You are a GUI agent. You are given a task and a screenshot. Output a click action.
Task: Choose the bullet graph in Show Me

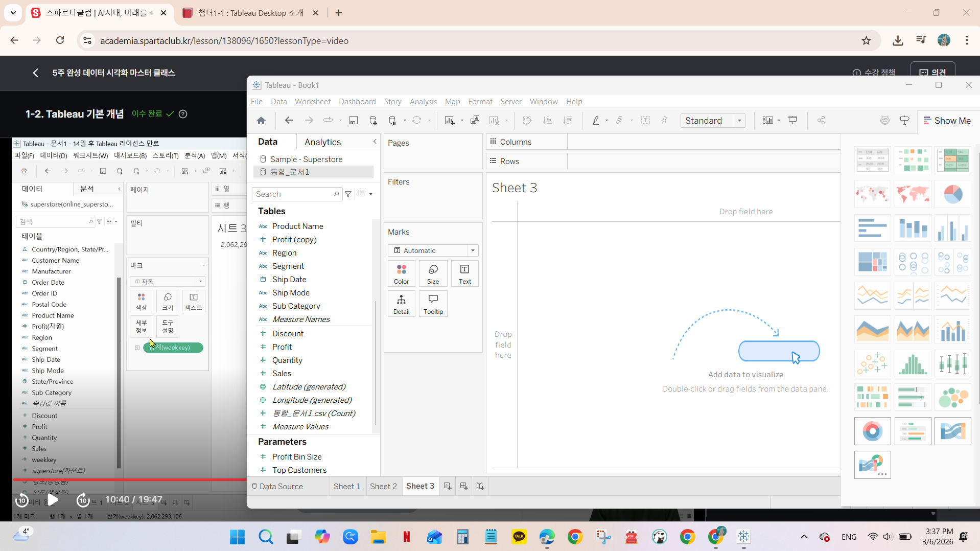(x=913, y=397)
